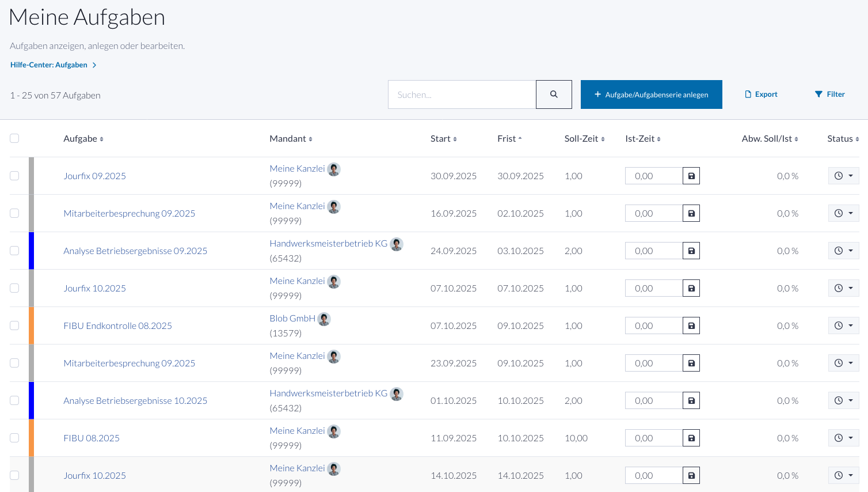Click avatar next to Blob GmbH
This screenshot has height=492, width=868.
(x=324, y=319)
